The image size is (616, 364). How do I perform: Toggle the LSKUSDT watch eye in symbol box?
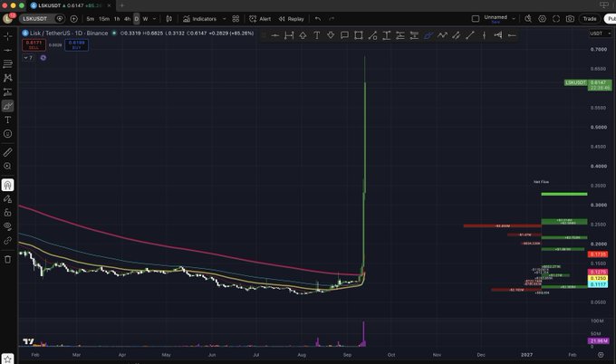[59, 18]
